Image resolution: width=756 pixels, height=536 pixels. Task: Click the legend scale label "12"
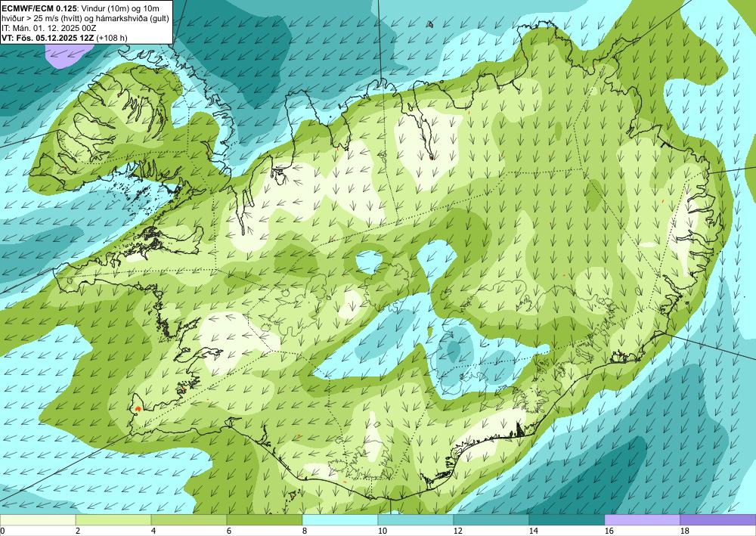458,531
